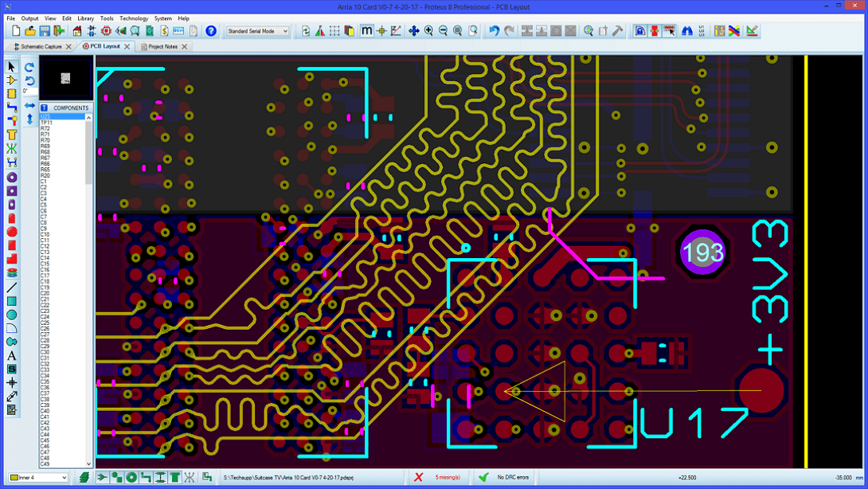Activate the 2D graphics Text tool

pyautogui.click(x=10, y=355)
